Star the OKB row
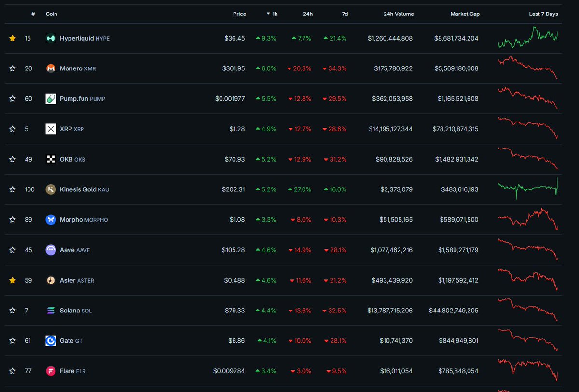Screen dimensions: 579x392 click(x=13, y=159)
